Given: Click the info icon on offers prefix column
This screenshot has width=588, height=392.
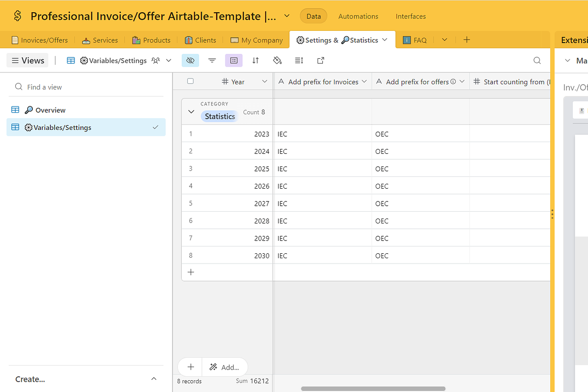Looking at the screenshot, I should click(453, 81).
